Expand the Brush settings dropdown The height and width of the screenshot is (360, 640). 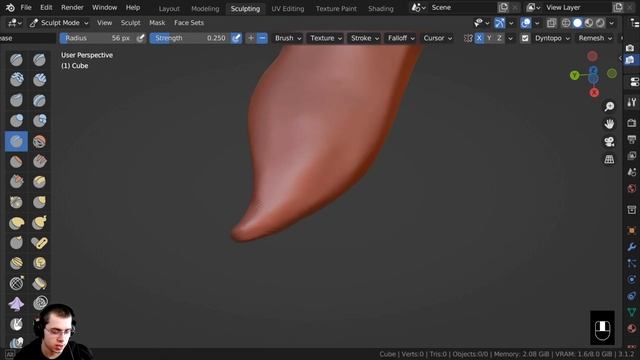(288, 38)
